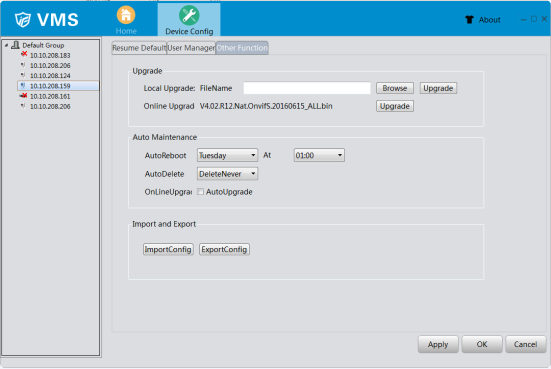Select the Device Config wrench icon
Viewport: 551px width, 369px height.
(x=189, y=15)
